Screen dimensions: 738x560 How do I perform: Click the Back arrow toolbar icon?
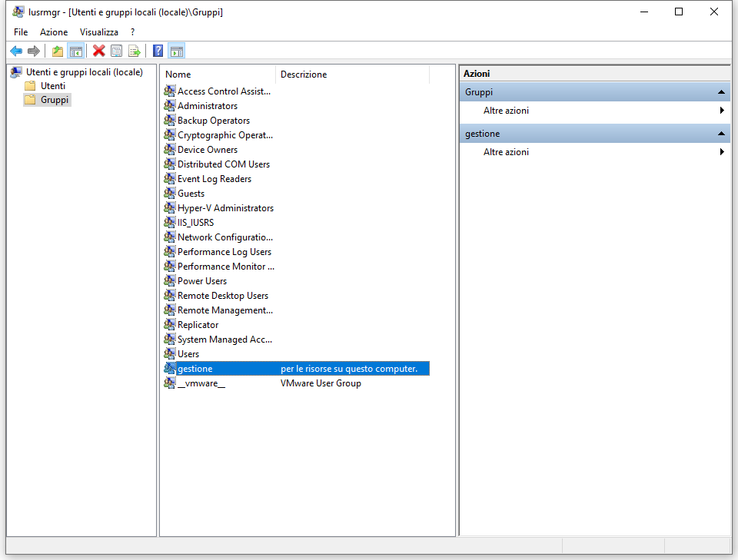coord(16,51)
